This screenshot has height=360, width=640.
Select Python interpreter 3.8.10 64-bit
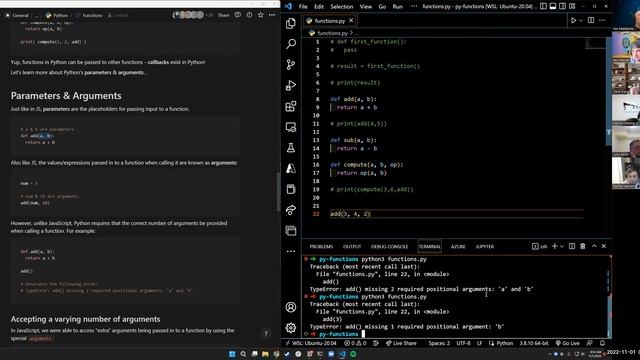click(x=534, y=343)
